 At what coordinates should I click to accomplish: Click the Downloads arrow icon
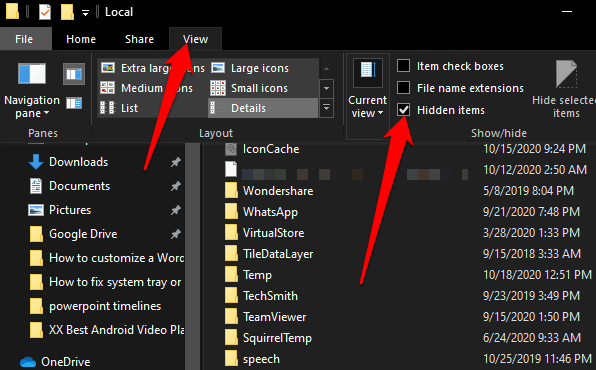pos(36,162)
